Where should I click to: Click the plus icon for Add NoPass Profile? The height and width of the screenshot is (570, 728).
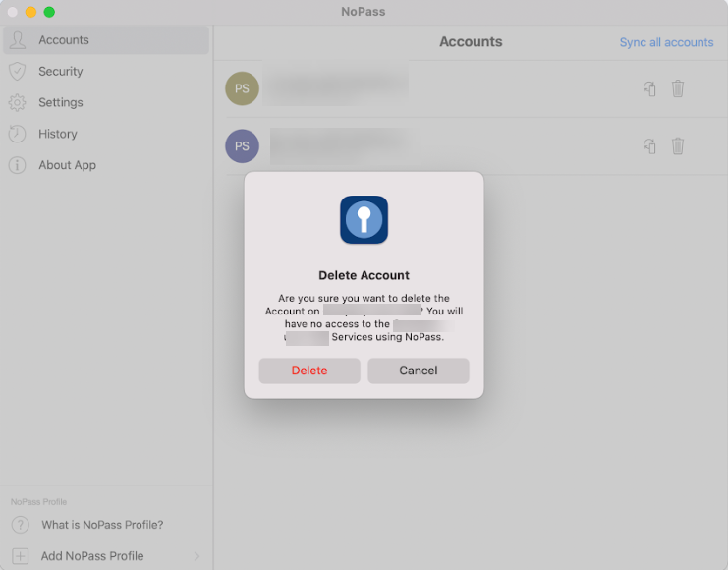(20, 556)
